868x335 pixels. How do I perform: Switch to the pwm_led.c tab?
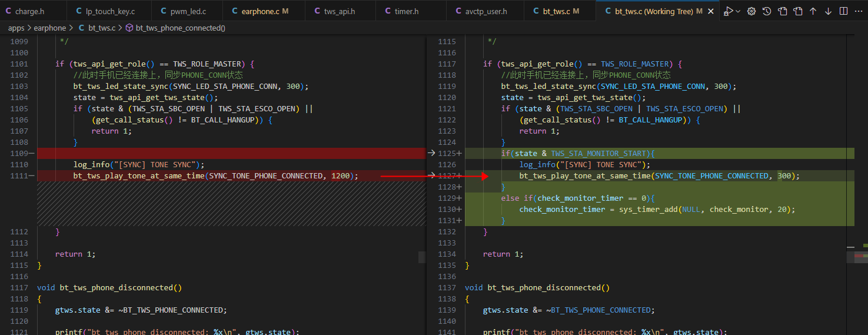[x=187, y=11]
